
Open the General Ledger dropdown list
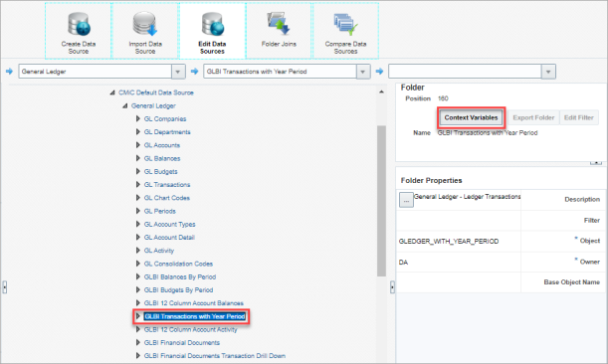tap(178, 72)
